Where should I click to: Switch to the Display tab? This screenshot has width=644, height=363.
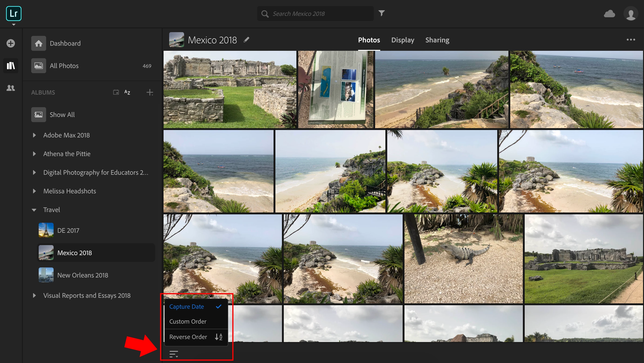pos(403,40)
